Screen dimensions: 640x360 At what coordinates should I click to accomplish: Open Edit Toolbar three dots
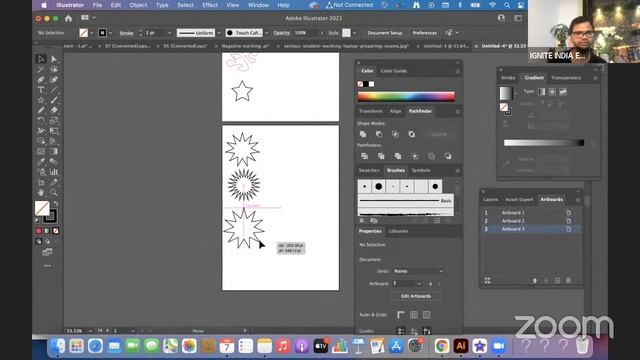[x=47, y=266]
